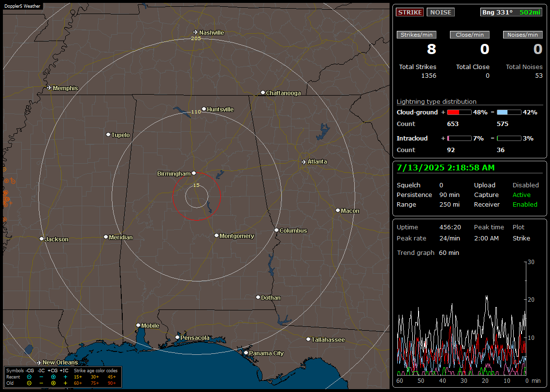This screenshot has width=550, height=392.
Task: Click the Panama City marker dot
Action: pyautogui.click(x=246, y=353)
